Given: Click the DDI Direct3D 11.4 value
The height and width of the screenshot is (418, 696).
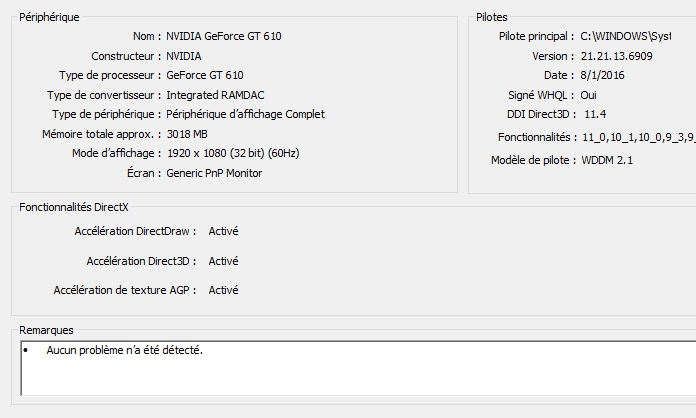Looking at the screenshot, I should click(595, 114).
